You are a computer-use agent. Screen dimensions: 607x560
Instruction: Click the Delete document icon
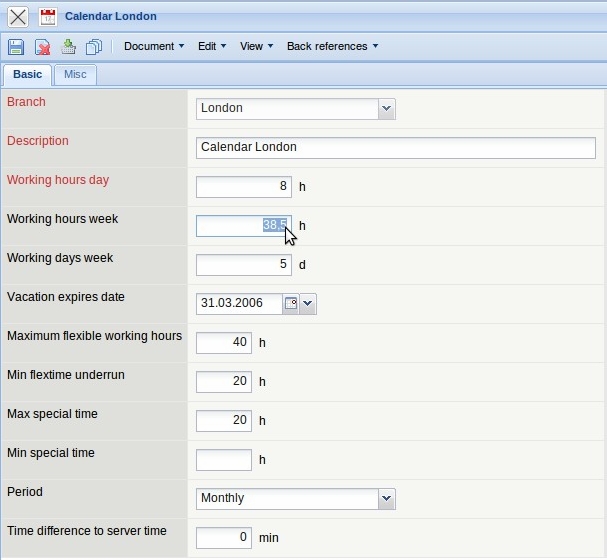click(43, 47)
